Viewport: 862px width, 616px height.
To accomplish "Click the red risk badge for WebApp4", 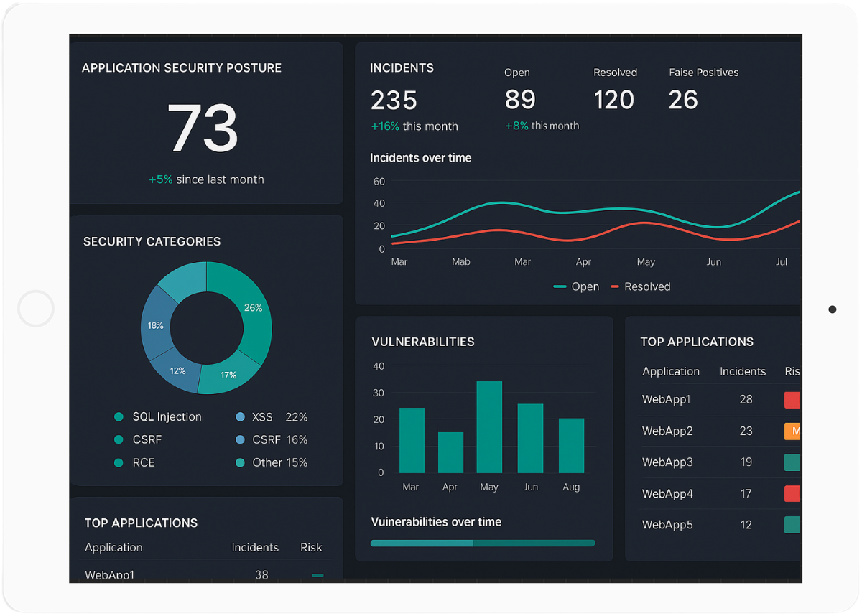I will click(x=792, y=494).
